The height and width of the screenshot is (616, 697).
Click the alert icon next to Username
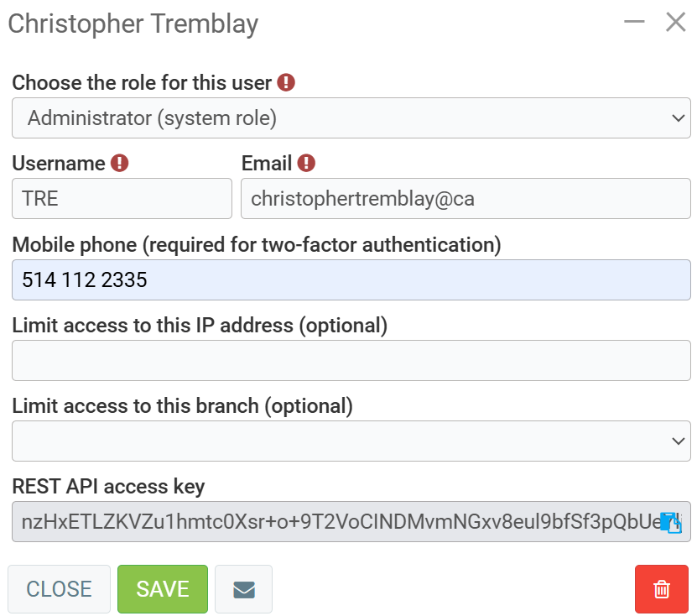coord(120,163)
